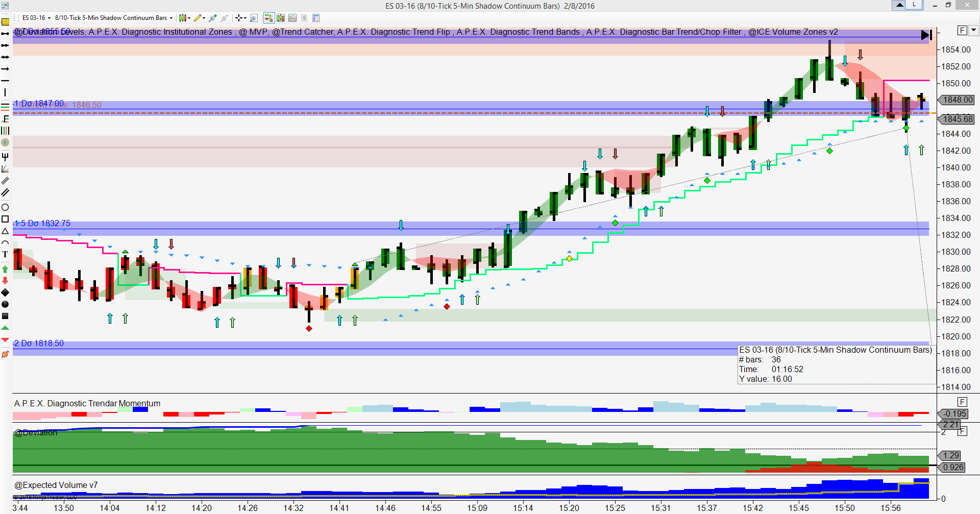Click the 2.21 deviation value marker
This screenshot has height=514, width=980.
pos(950,425)
